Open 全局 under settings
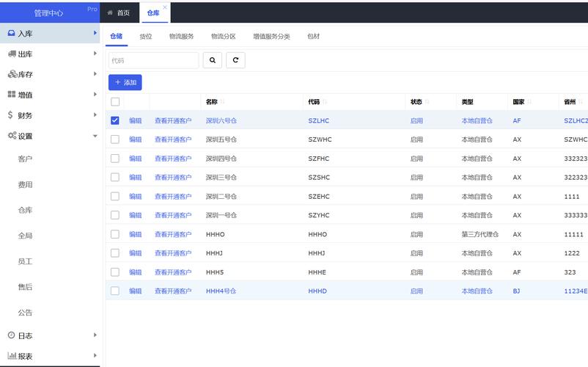Screen dimensions: 588x367 25,236
